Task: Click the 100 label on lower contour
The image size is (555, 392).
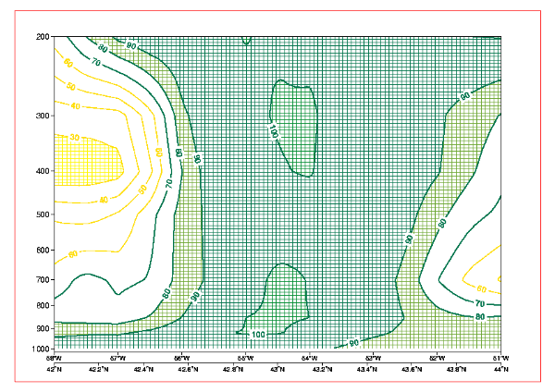Action: (x=258, y=334)
